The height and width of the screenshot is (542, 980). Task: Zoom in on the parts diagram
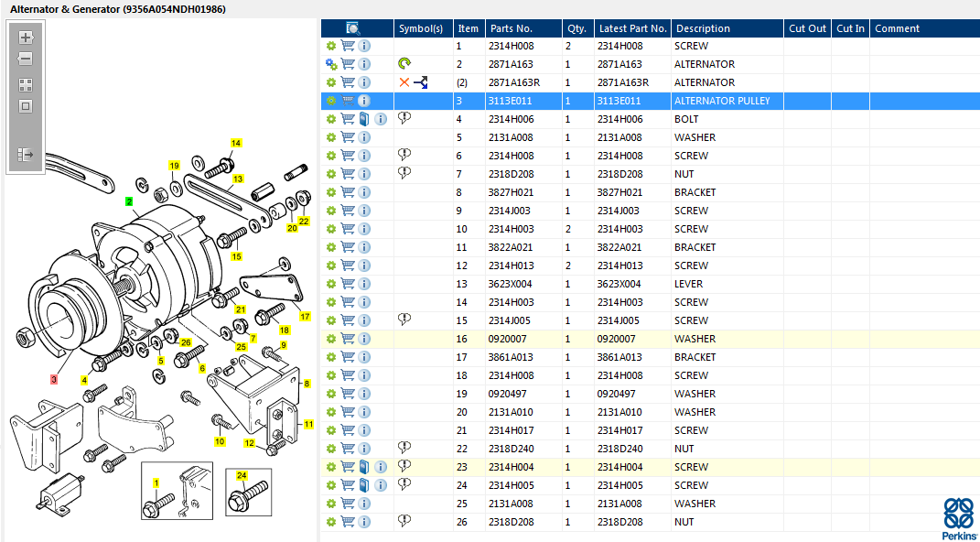coord(26,38)
